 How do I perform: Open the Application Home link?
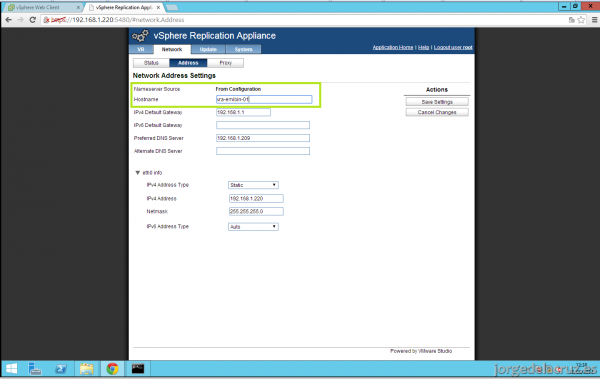point(393,47)
